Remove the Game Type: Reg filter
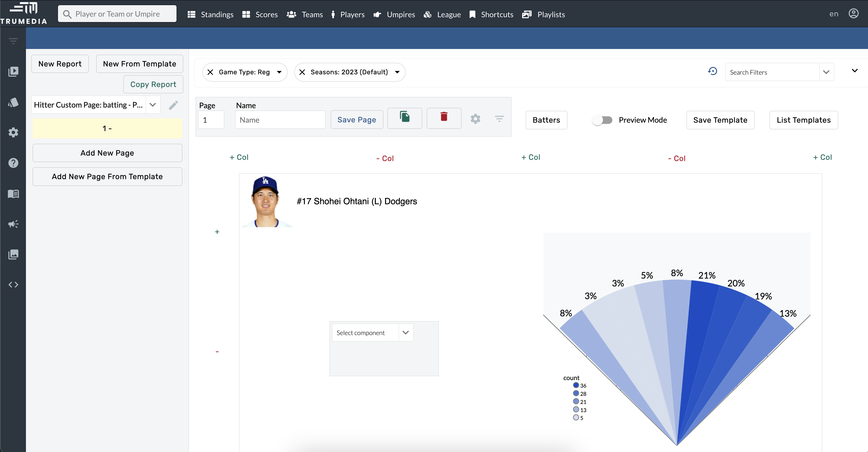Image resolution: width=868 pixels, height=452 pixels. click(x=210, y=72)
